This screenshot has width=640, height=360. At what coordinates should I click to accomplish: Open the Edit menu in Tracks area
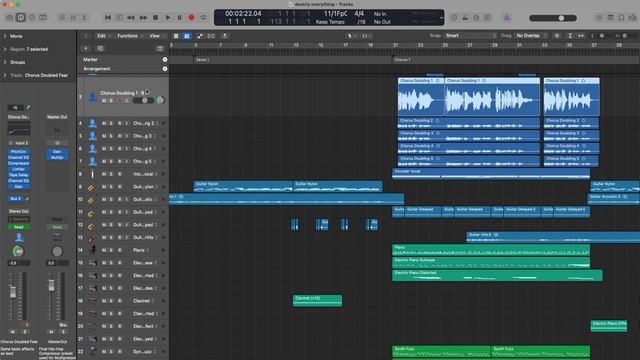pos(104,36)
